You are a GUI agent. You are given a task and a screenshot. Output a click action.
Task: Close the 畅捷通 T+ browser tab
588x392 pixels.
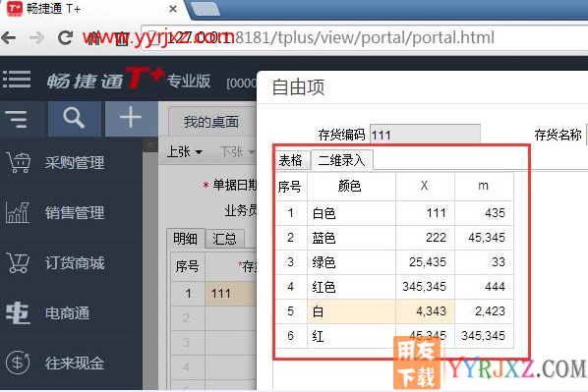click(173, 9)
